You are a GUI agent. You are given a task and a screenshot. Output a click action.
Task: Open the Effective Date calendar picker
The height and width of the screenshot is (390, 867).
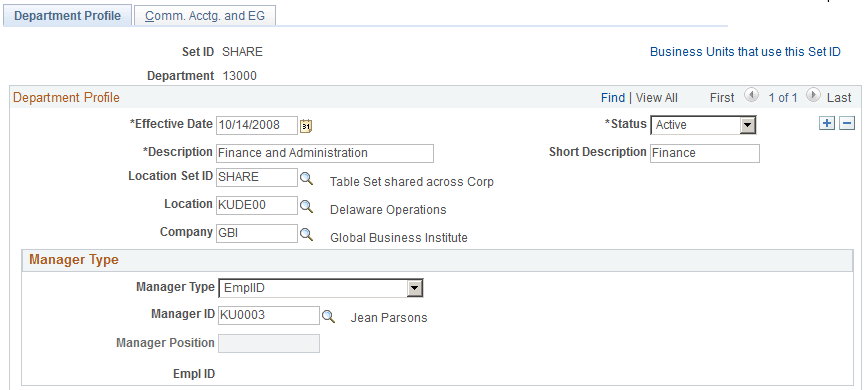pyautogui.click(x=306, y=126)
